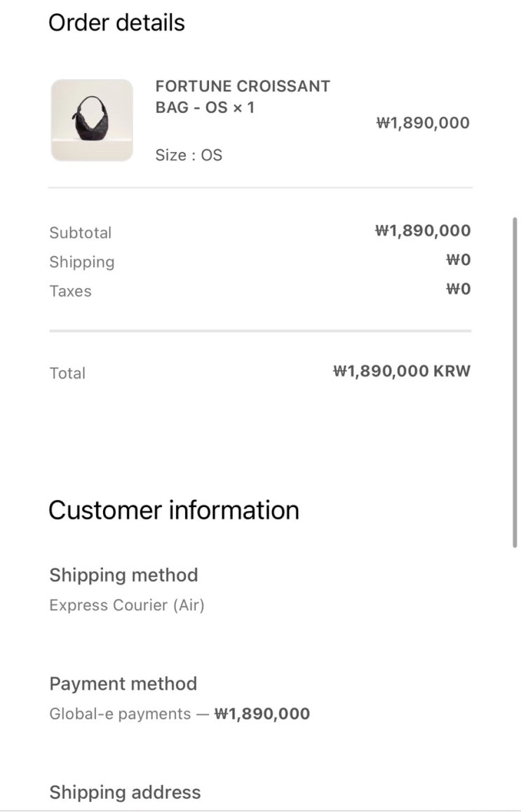Click the Taxes label
Viewport: 521px width, 812px height.
pyautogui.click(x=71, y=292)
